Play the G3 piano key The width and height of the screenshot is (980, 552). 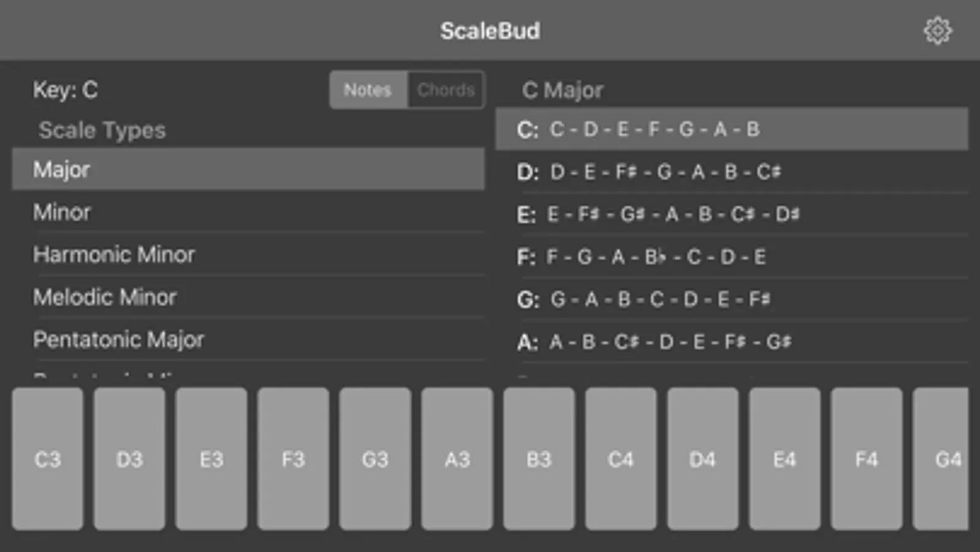pos(375,459)
